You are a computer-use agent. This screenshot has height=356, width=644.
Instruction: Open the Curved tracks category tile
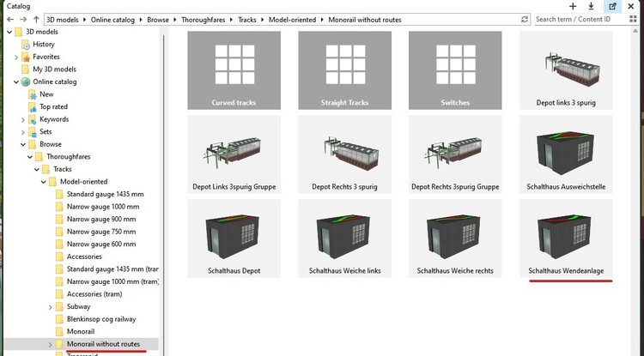(234, 70)
